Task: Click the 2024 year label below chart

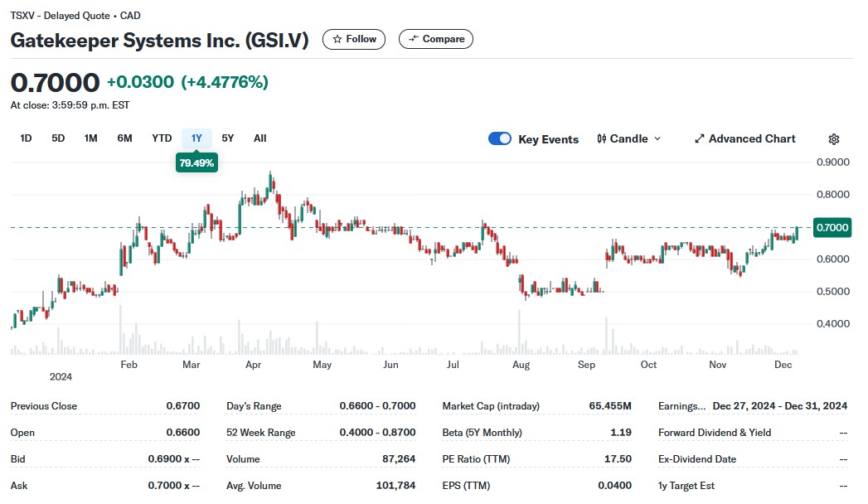Action: coord(61,376)
